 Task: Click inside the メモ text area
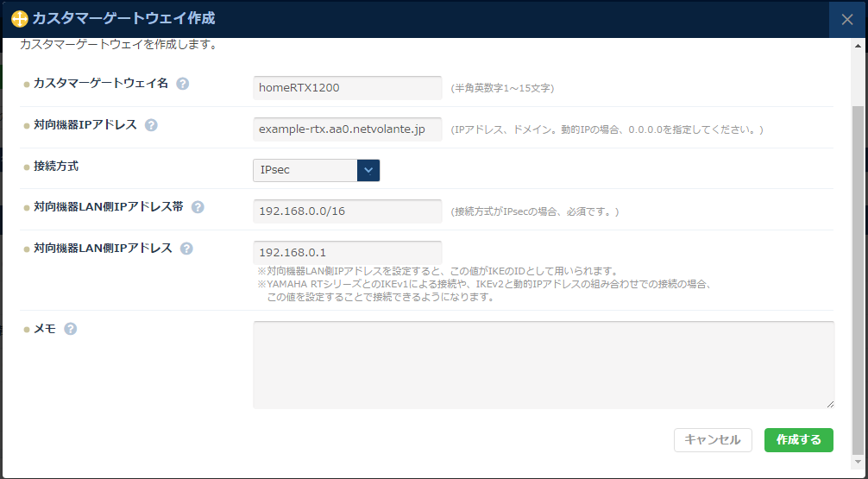click(x=543, y=365)
